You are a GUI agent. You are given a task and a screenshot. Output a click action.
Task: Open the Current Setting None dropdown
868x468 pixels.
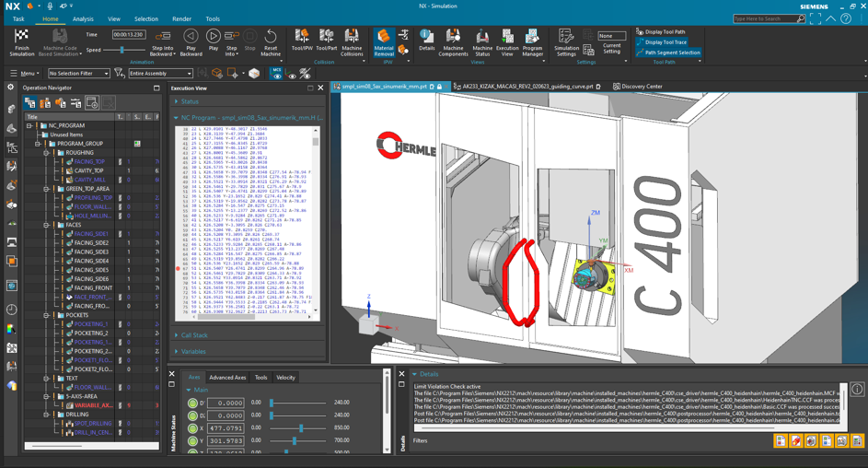coord(611,36)
